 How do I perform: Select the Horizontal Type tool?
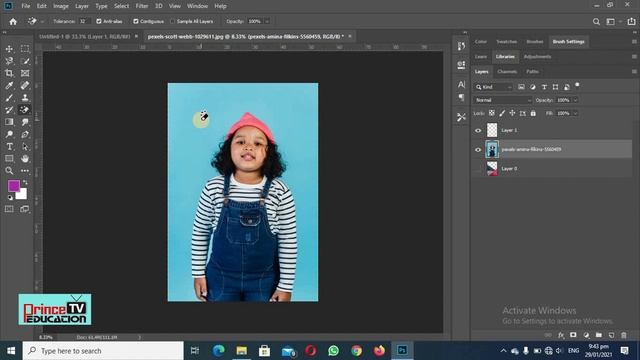click(x=9, y=146)
